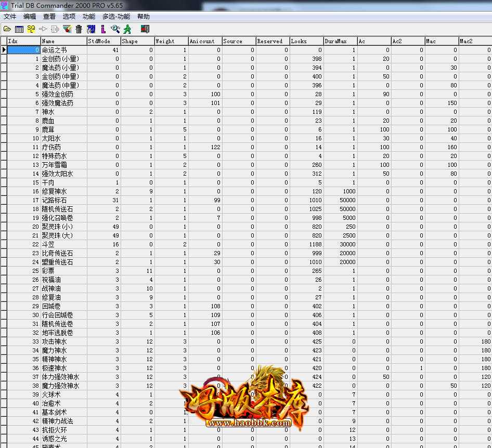Open the 查看 menu
This screenshot has height=448, width=492.
coord(49,17)
